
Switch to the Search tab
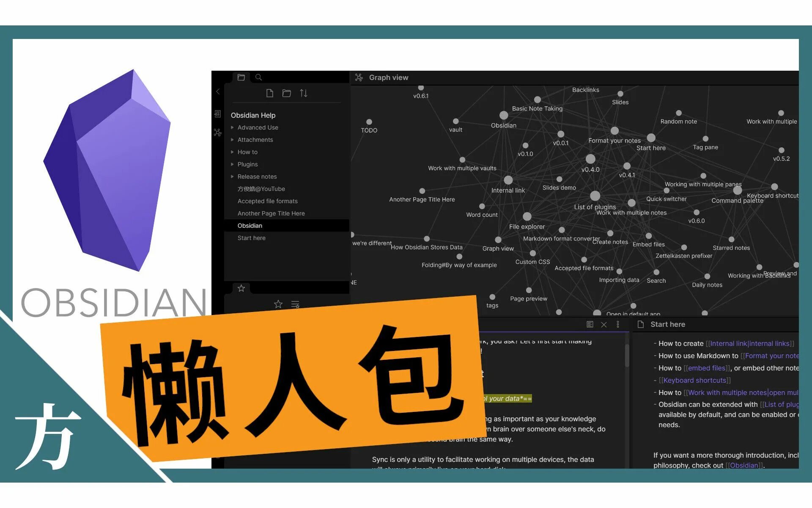click(x=258, y=77)
